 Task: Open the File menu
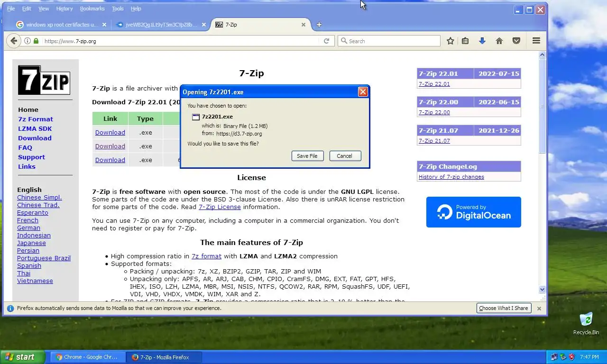click(11, 9)
